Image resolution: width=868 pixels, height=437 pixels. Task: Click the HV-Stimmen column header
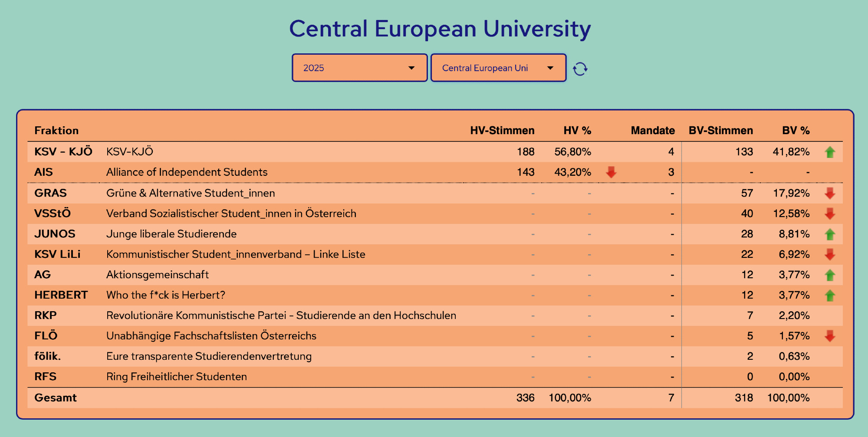[x=502, y=131]
